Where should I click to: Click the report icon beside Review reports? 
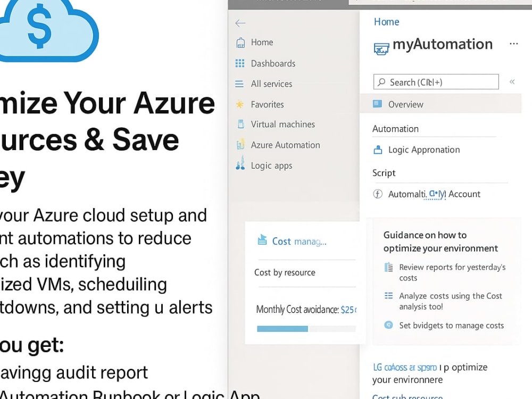coord(388,268)
